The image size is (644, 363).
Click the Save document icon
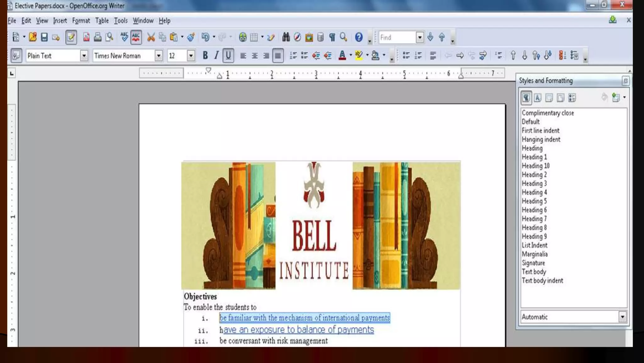(44, 37)
